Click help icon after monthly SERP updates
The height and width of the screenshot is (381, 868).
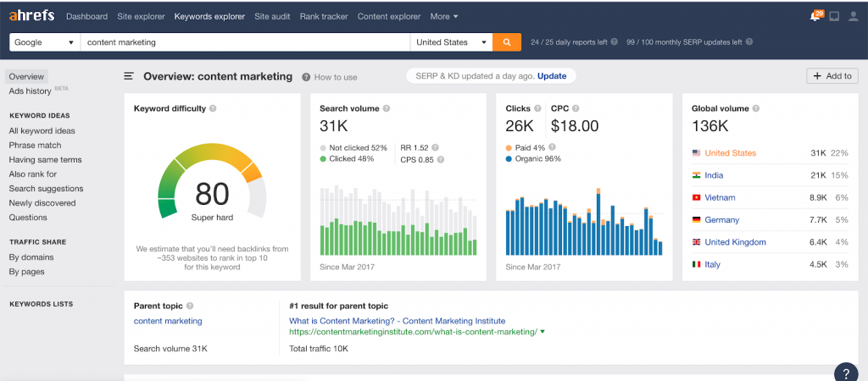(x=749, y=42)
